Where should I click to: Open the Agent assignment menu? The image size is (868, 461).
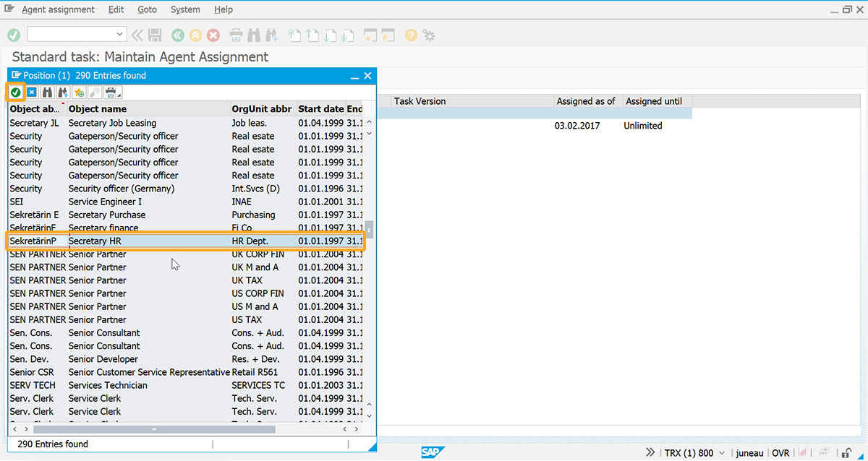click(58, 9)
